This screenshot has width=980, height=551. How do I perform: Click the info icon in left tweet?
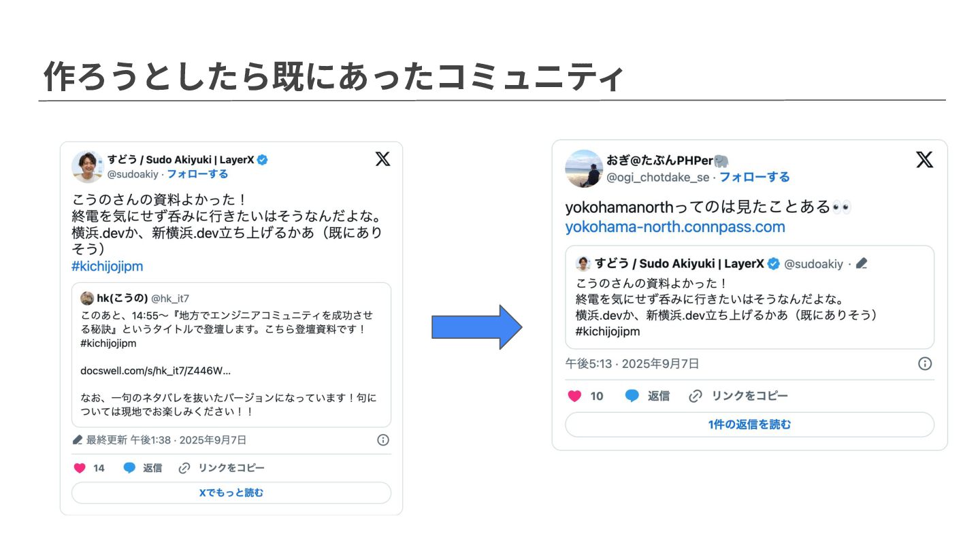(383, 440)
